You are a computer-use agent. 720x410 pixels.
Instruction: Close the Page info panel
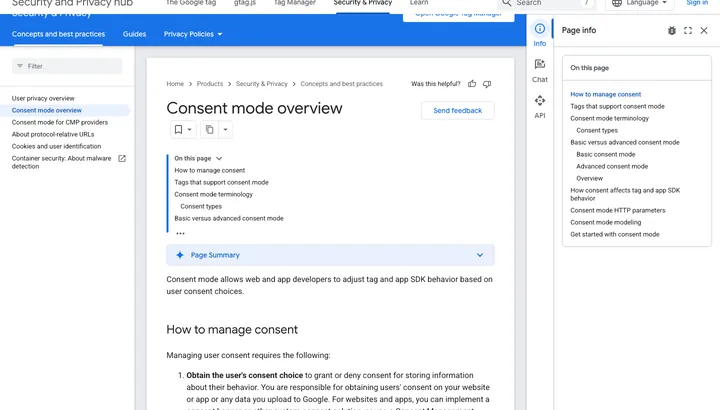point(703,30)
